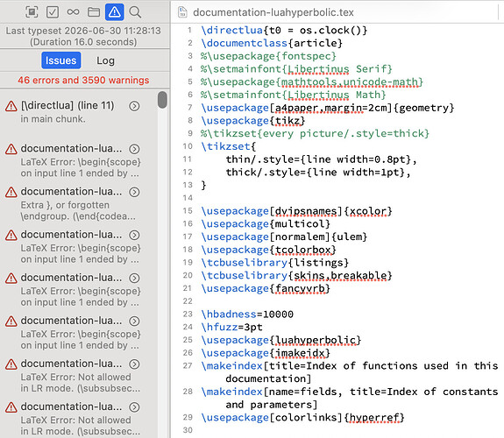Click the issues list scrollbar thumb
The width and height of the screenshot is (504, 438).
pyautogui.click(x=163, y=100)
